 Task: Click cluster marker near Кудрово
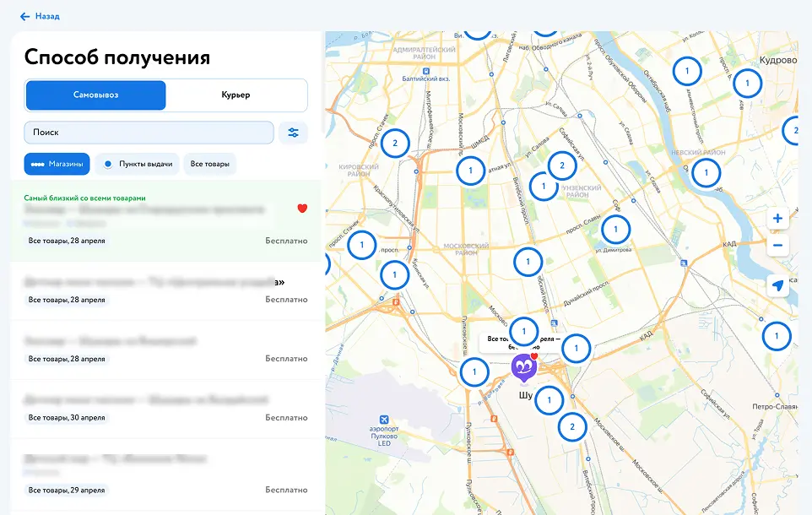tap(747, 84)
